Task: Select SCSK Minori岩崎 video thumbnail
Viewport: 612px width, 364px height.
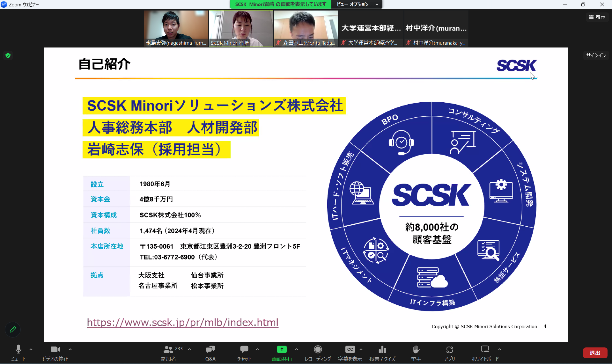Action: coord(241,28)
